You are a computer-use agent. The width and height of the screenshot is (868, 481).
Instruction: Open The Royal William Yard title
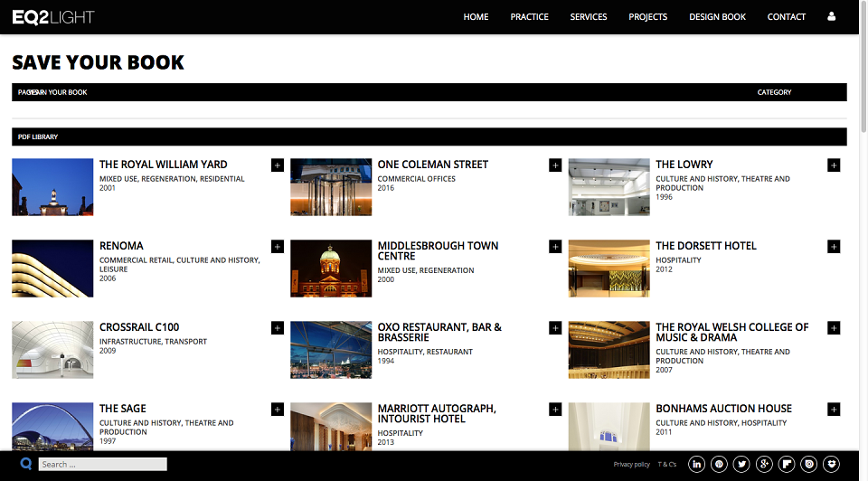[x=164, y=165]
